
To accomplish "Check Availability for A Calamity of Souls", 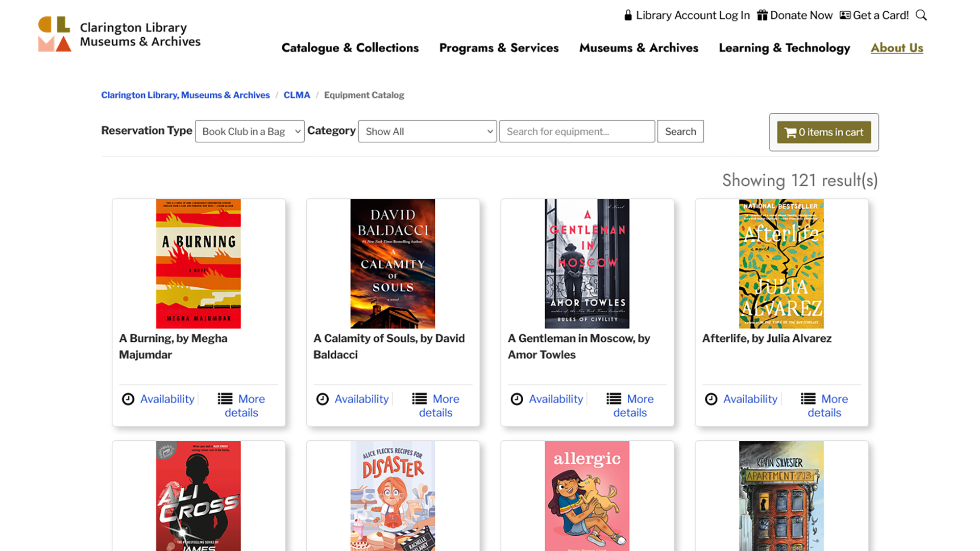I will coord(362,399).
